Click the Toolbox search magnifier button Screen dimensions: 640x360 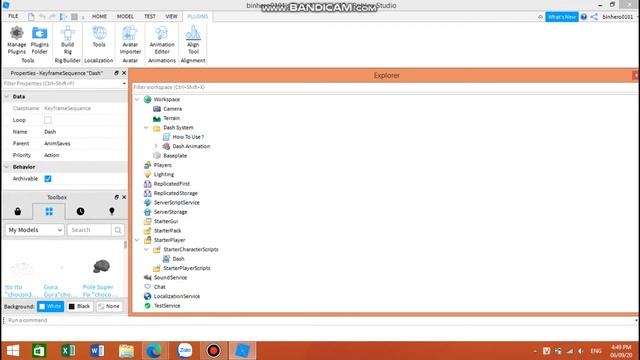(118, 230)
